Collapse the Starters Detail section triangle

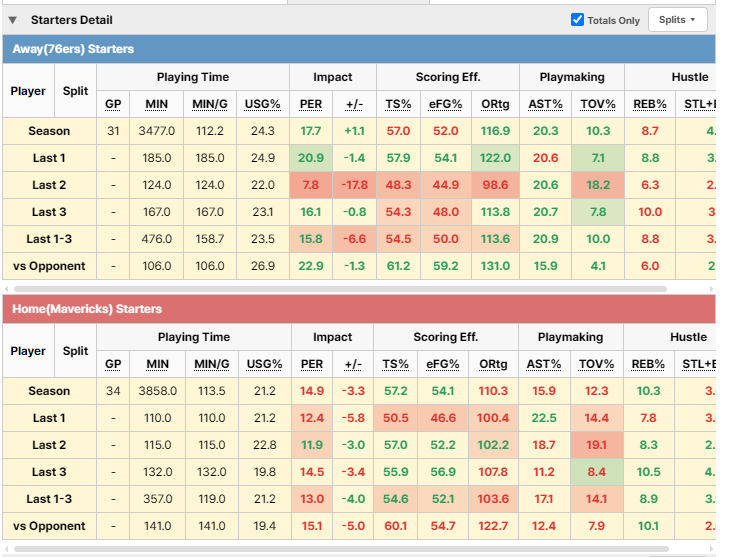[13, 20]
